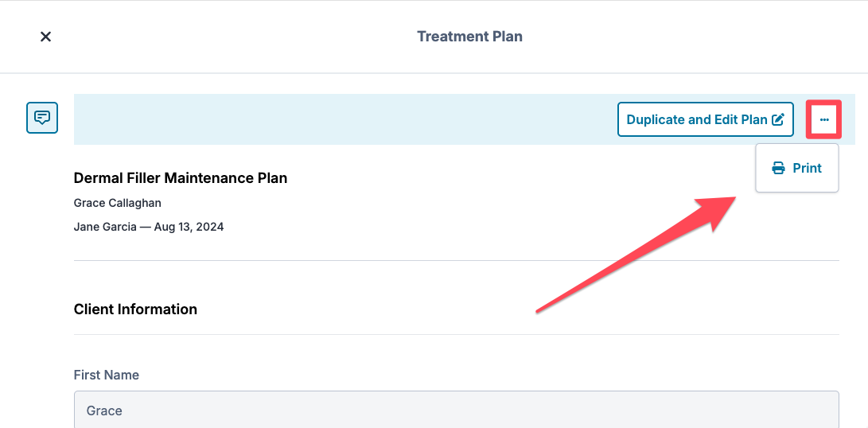
Task: Click the pencil edit icon in Duplicate button
Action: tap(778, 119)
